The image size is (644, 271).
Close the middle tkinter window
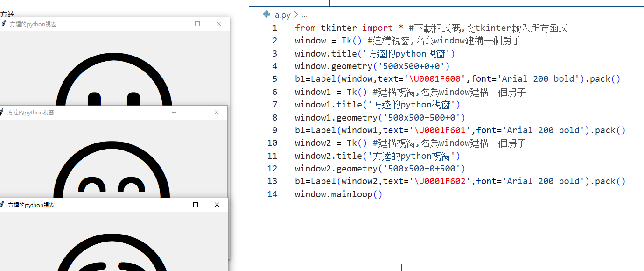tap(217, 112)
